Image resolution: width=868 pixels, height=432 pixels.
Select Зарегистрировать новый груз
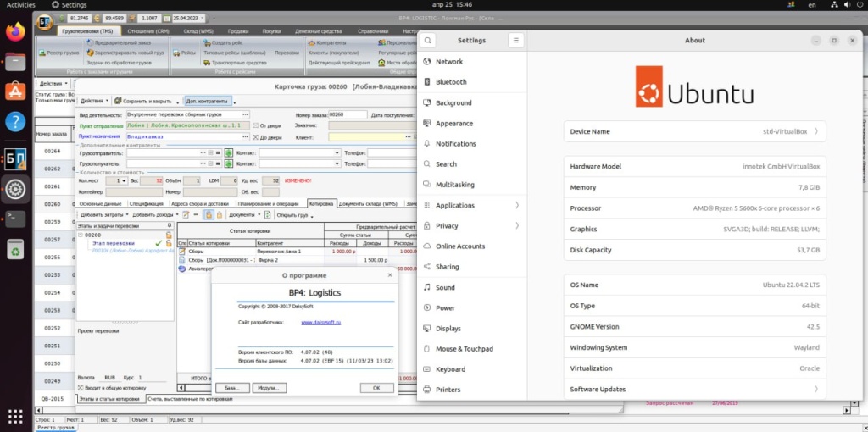tap(125, 53)
